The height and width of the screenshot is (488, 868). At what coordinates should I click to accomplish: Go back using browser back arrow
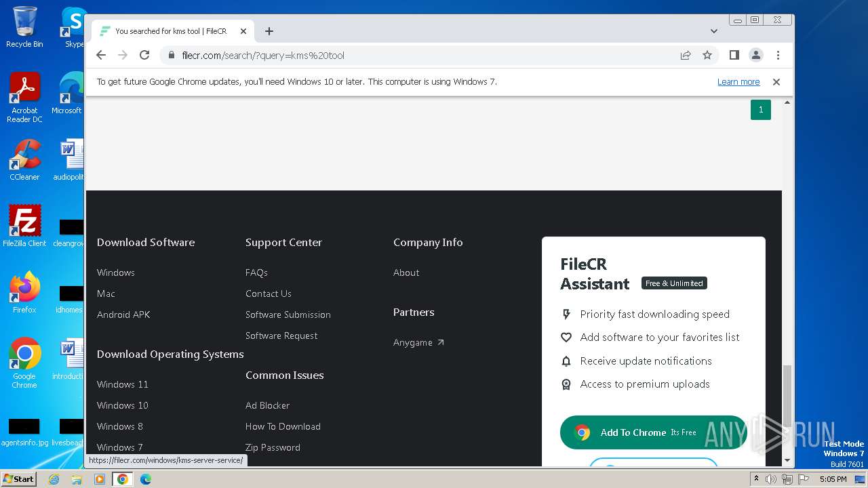(x=101, y=55)
